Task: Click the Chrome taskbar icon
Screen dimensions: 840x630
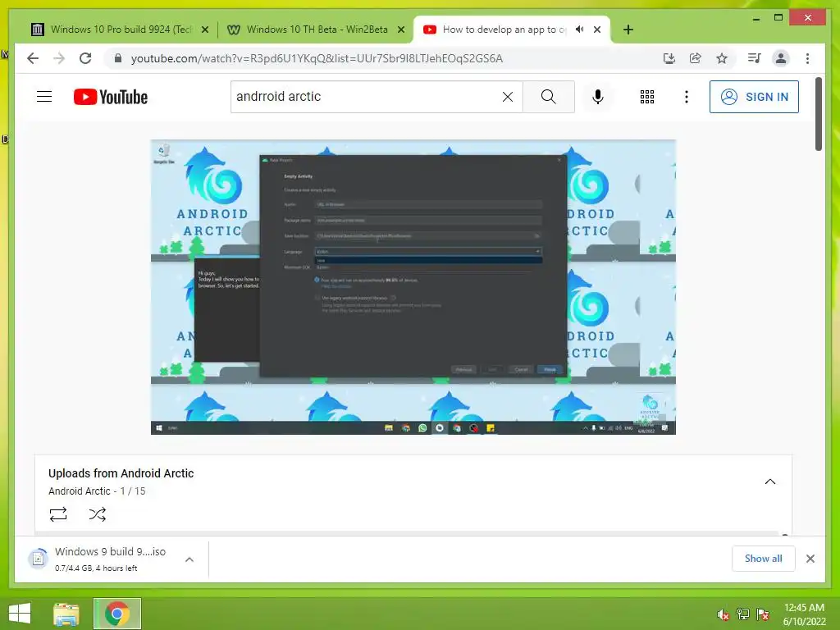Action: (117, 614)
